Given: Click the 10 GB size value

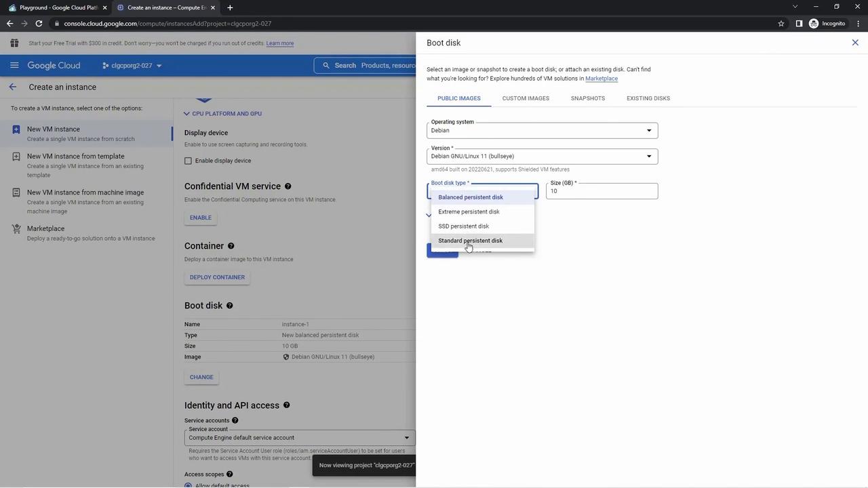Looking at the screenshot, I should pos(290,346).
